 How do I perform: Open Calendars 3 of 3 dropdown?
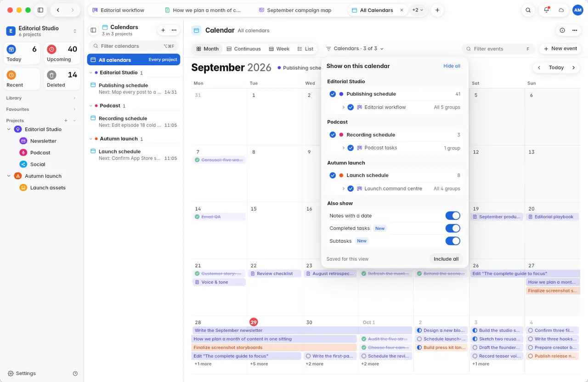pos(355,49)
